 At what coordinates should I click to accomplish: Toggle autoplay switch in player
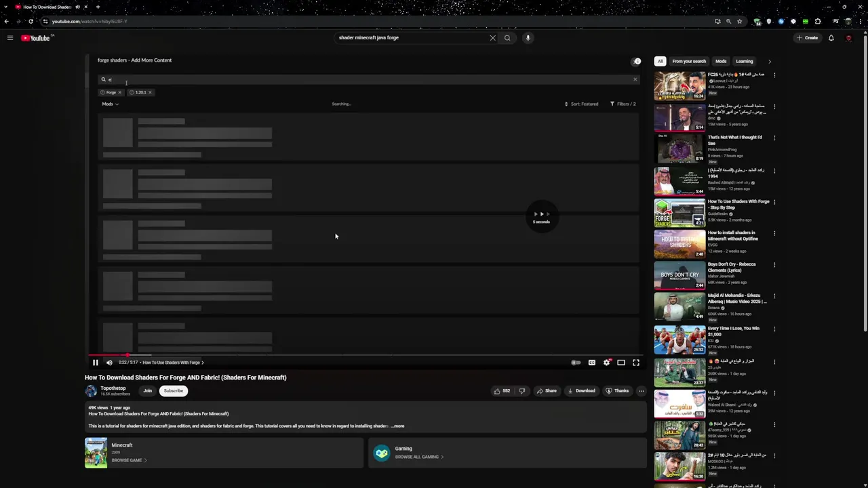[x=576, y=363]
